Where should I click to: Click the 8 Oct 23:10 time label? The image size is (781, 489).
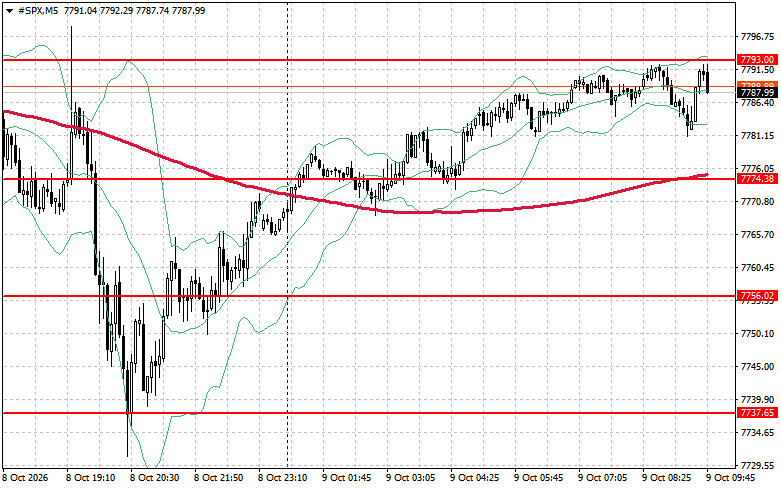282,478
